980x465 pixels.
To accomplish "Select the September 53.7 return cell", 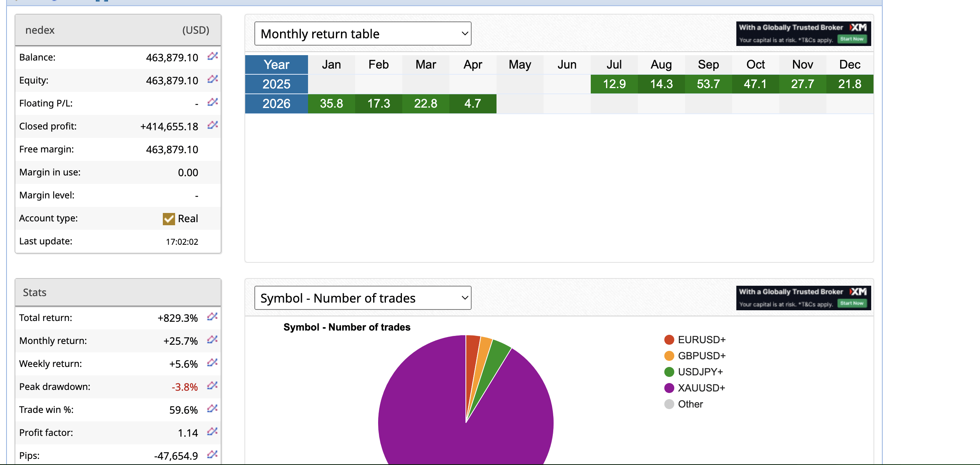I will coord(708,84).
